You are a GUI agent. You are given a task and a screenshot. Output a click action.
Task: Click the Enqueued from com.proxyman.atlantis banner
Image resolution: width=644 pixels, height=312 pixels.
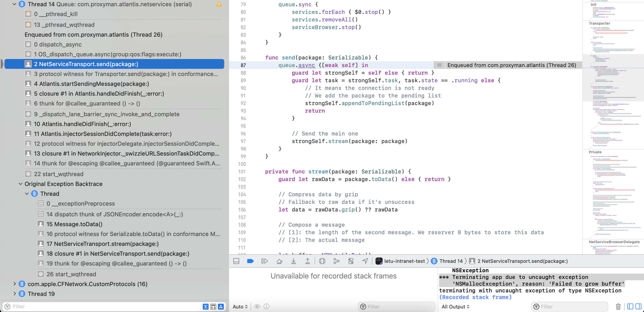pos(512,65)
